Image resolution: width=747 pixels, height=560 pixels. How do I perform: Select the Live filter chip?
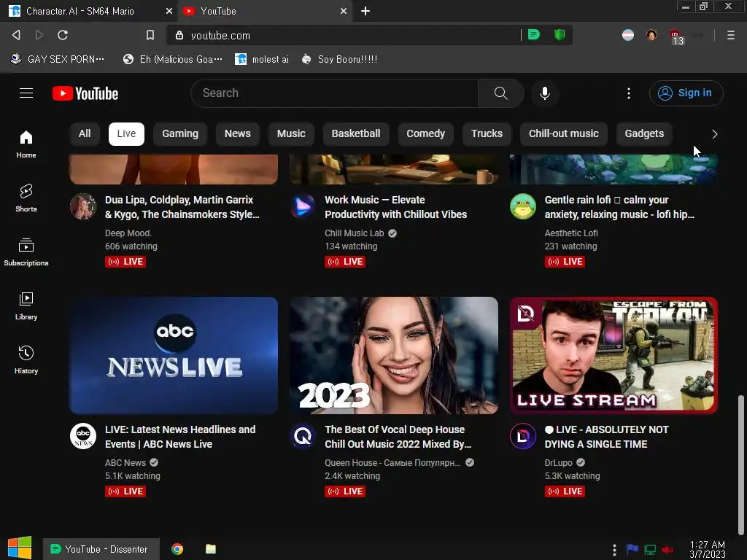point(126,134)
